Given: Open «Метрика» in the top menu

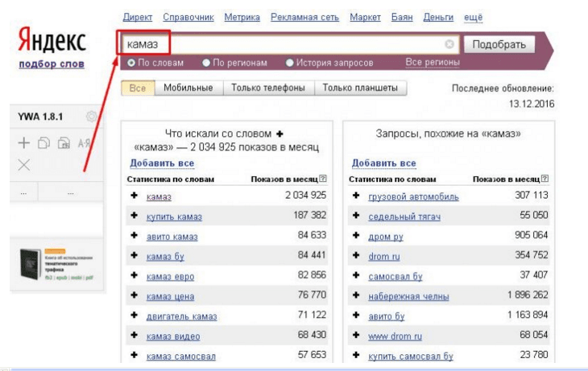Looking at the screenshot, I should [x=242, y=17].
